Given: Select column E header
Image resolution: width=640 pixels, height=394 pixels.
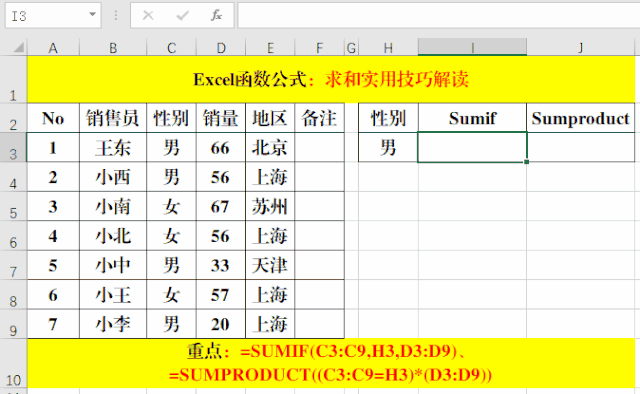Looking at the screenshot, I should tap(270, 48).
